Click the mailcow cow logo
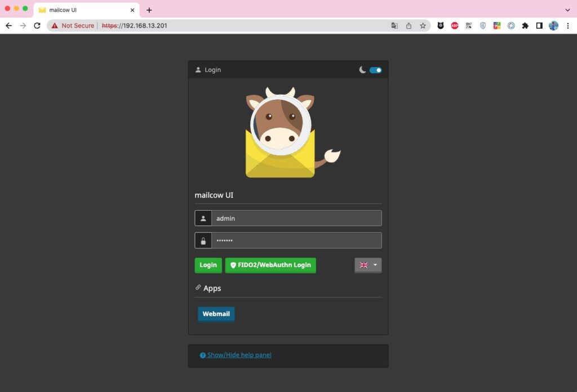577x392 pixels. (x=292, y=132)
